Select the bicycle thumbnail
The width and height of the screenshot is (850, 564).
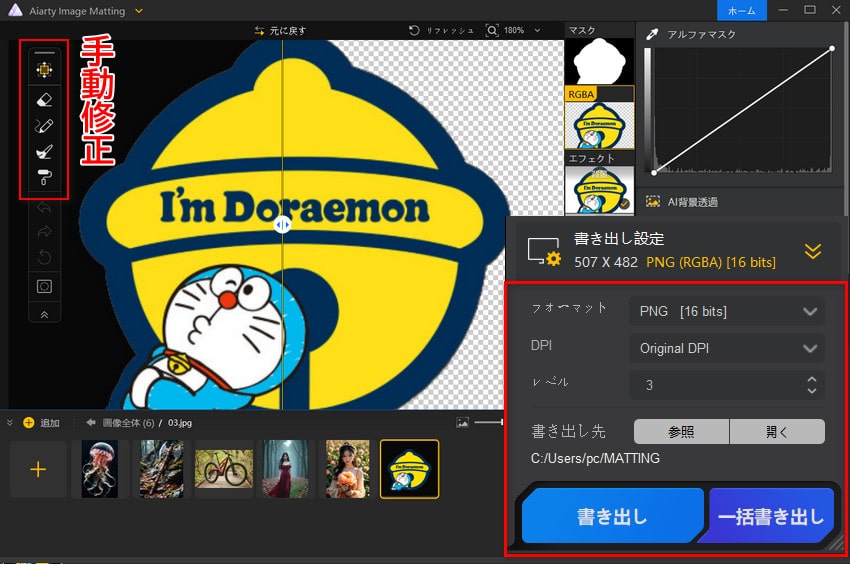[223, 469]
